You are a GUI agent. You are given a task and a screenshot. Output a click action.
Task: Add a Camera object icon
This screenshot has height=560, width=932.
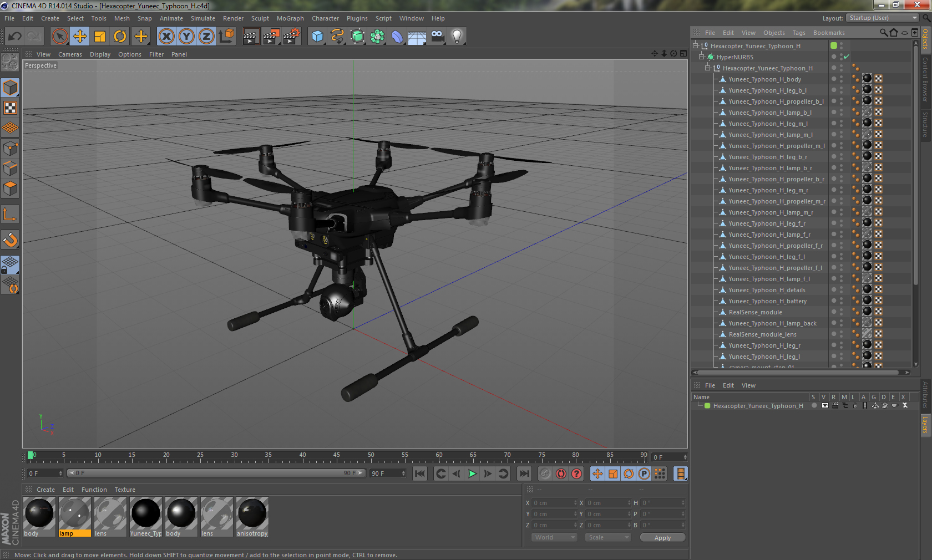pos(437,37)
